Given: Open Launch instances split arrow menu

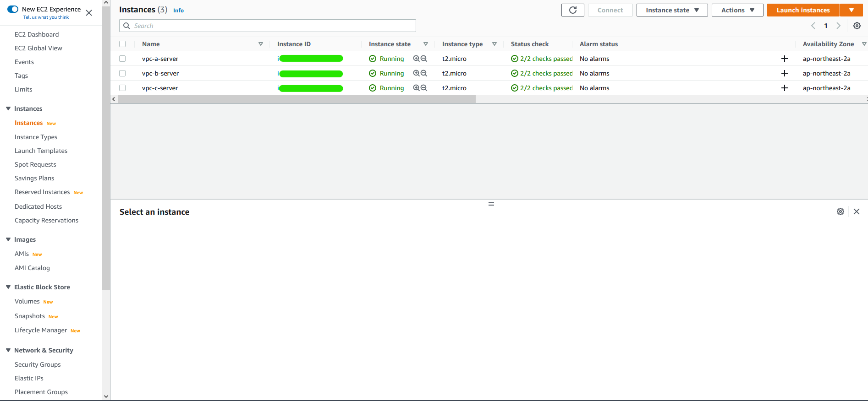Looking at the screenshot, I should pos(852,10).
